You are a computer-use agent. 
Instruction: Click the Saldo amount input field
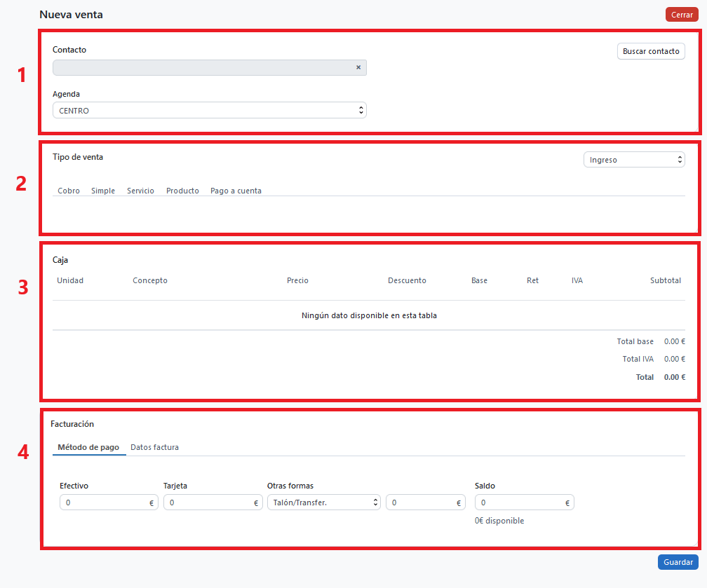tap(519, 502)
